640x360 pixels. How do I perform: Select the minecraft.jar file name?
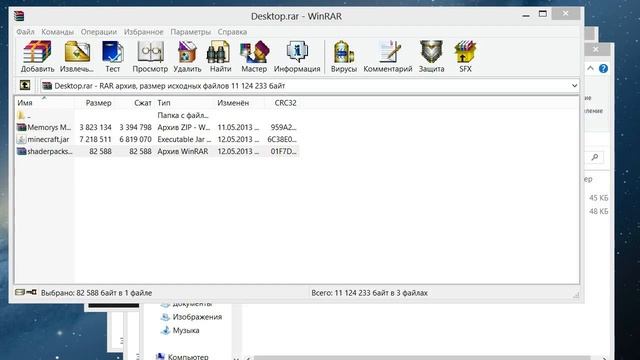pos(48,139)
